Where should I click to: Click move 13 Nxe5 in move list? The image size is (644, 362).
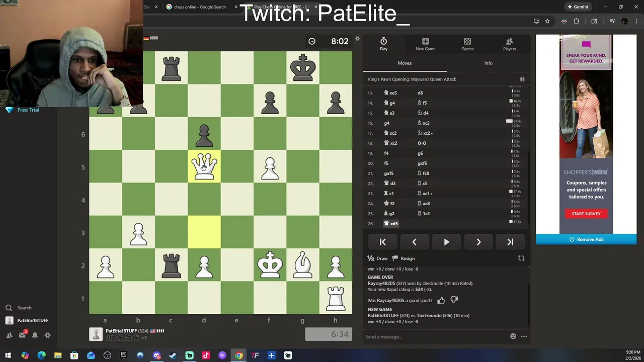[x=390, y=93]
